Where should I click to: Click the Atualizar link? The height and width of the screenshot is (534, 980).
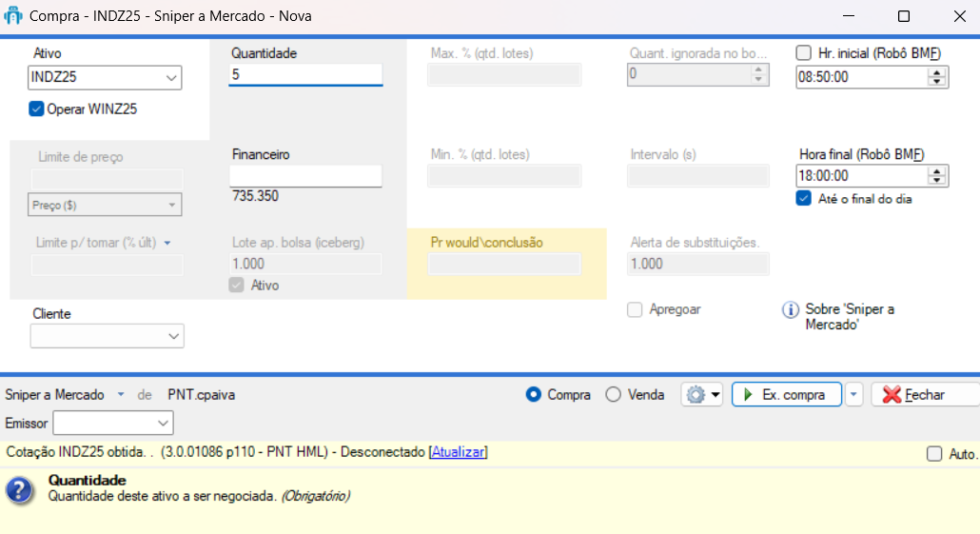(458, 452)
